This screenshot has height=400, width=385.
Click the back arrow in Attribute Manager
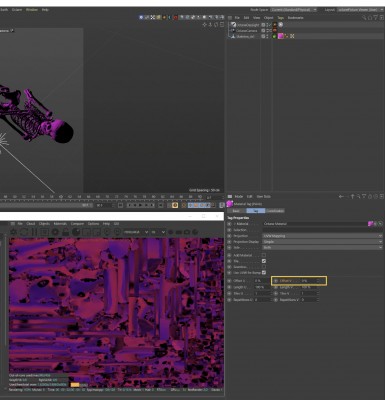pos(341,197)
